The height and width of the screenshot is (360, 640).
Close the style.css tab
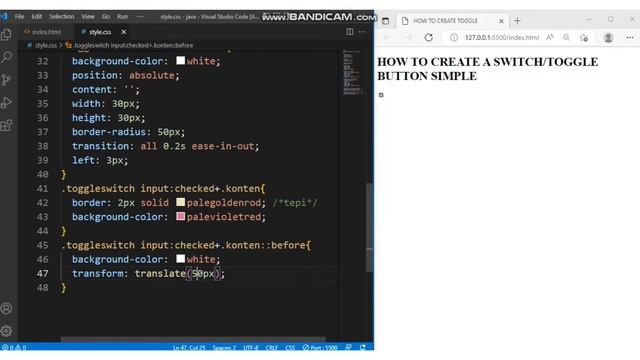124,31
